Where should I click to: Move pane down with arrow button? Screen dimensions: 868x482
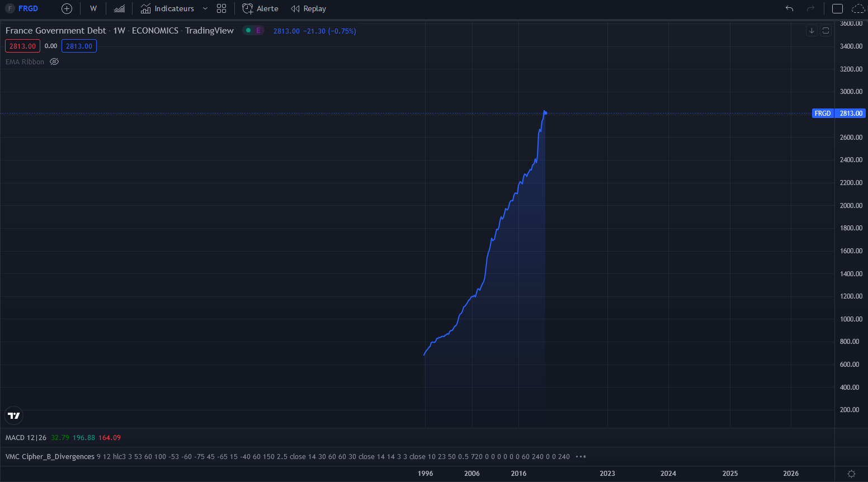point(812,30)
